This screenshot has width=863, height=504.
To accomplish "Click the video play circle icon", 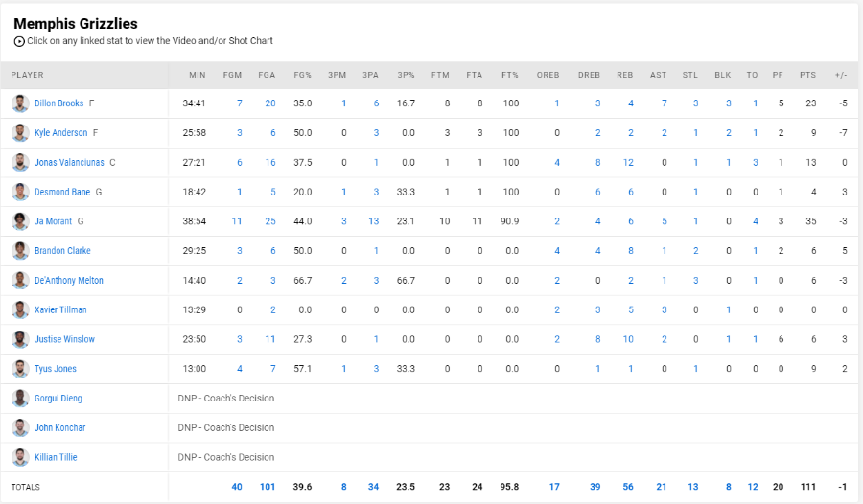I will coord(19,41).
